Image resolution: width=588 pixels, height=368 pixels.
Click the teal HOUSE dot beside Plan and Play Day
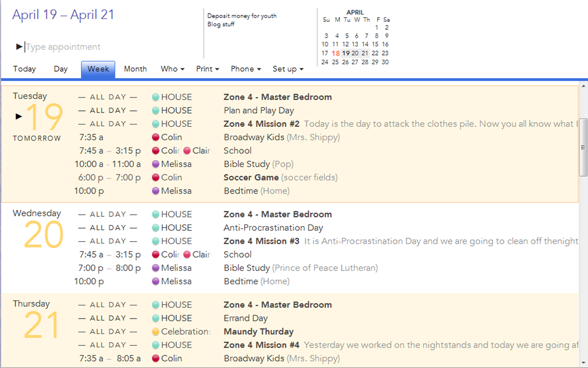156,111
